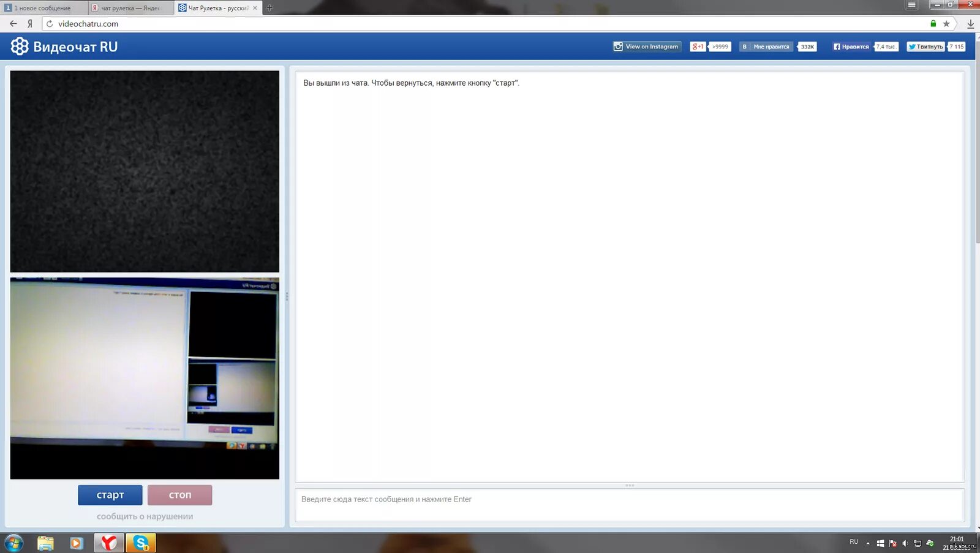Click 'View on Instagram' button
This screenshot has height=553, width=980.
point(647,47)
